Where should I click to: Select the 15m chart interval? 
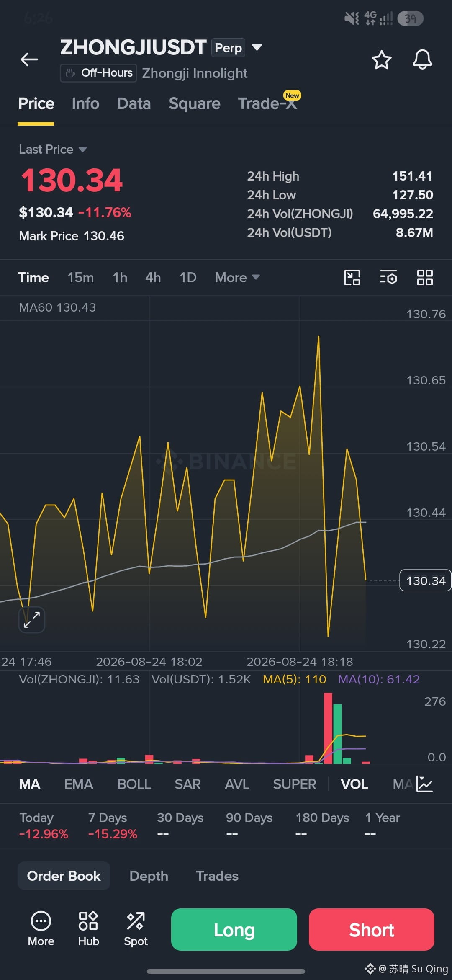[x=81, y=277]
